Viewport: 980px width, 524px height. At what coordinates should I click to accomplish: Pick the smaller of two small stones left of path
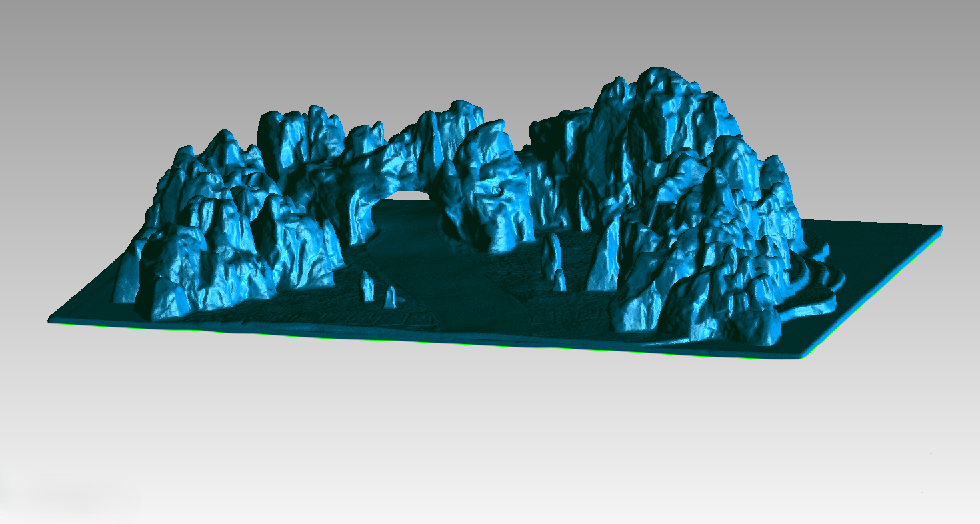click(391, 297)
